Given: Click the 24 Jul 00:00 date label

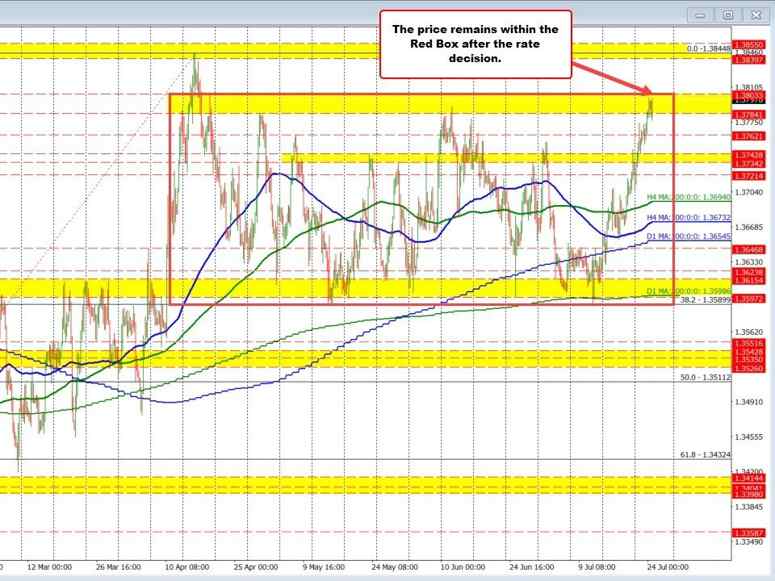Looking at the screenshot, I should tap(668, 567).
